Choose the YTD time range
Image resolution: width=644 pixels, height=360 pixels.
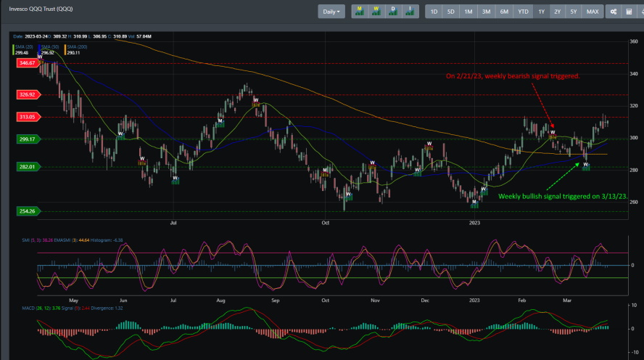coord(524,12)
